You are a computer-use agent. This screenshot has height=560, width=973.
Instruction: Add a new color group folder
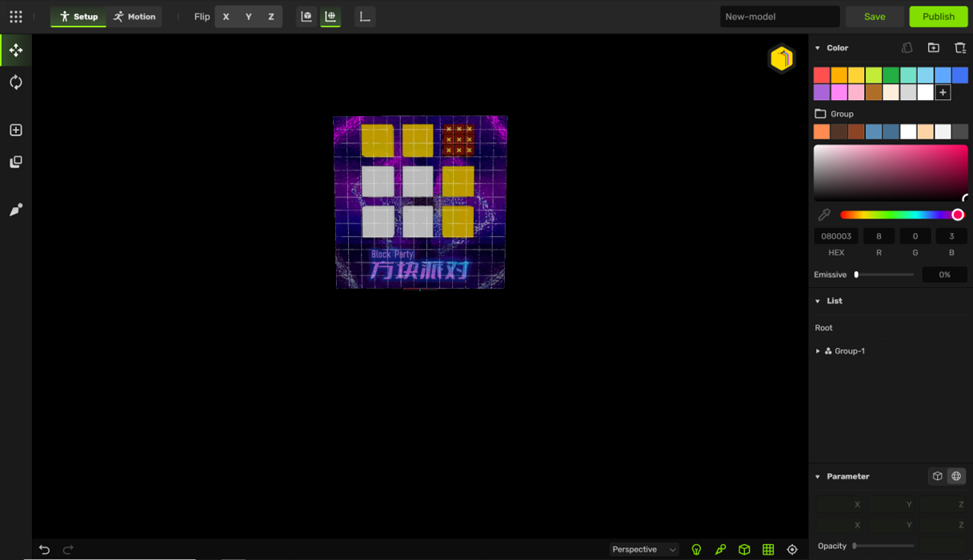coord(934,48)
